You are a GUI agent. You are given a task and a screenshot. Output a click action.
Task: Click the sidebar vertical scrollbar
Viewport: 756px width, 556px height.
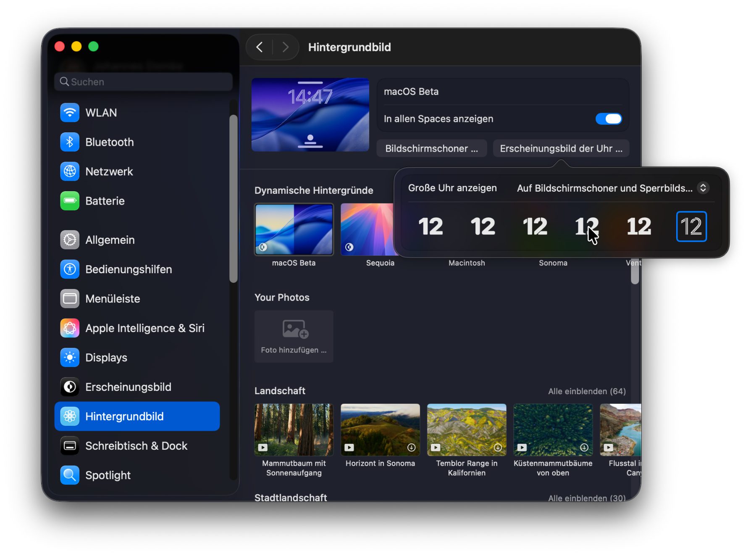click(x=234, y=198)
